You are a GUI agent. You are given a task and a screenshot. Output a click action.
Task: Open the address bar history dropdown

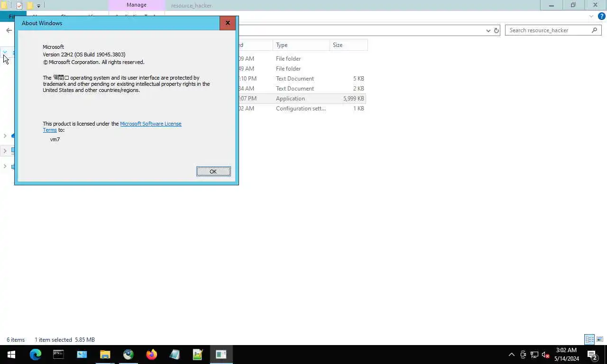[x=488, y=30]
